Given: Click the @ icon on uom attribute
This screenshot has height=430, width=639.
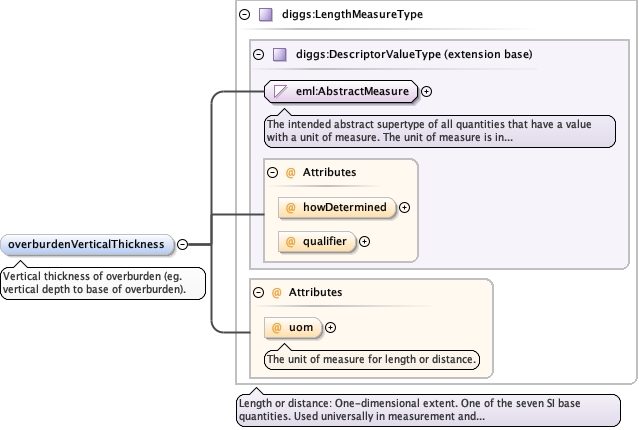Looking at the screenshot, I should (x=277, y=327).
